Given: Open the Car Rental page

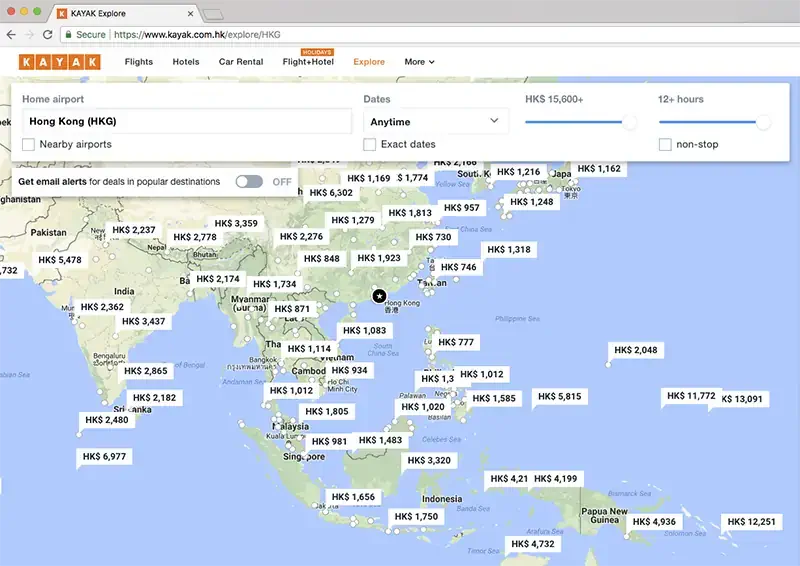Looking at the screenshot, I should (241, 62).
